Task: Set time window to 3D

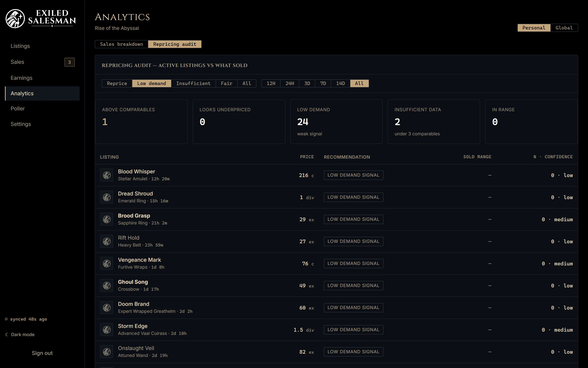Action: point(307,83)
